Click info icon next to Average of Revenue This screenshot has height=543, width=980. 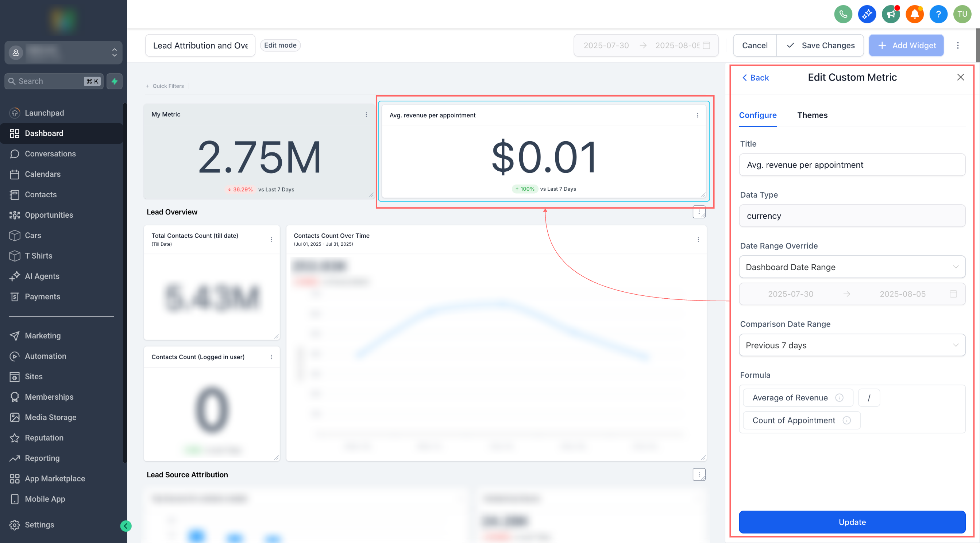click(x=839, y=397)
